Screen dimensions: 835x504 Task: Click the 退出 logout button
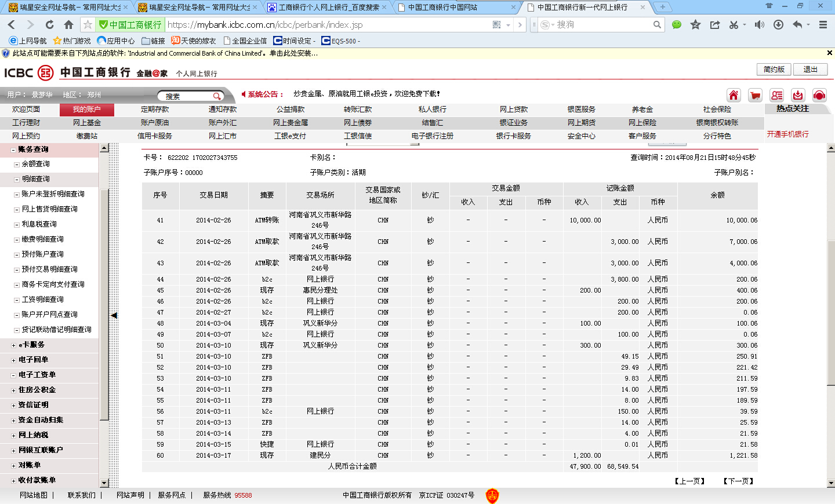[x=810, y=70]
